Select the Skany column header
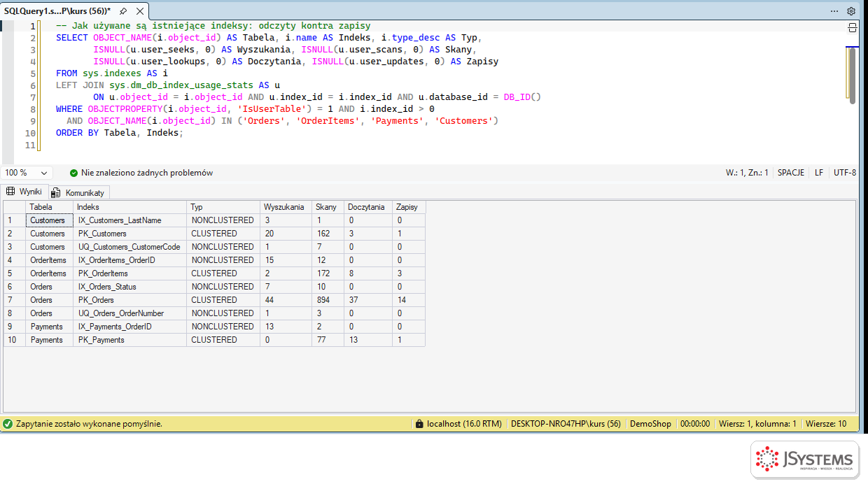The image size is (868, 484). pyautogui.click(x=328, y=207)
